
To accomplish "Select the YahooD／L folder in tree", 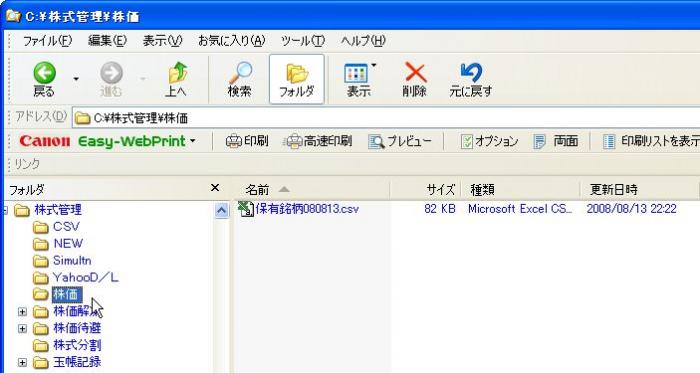I will (x=86, y=278).
